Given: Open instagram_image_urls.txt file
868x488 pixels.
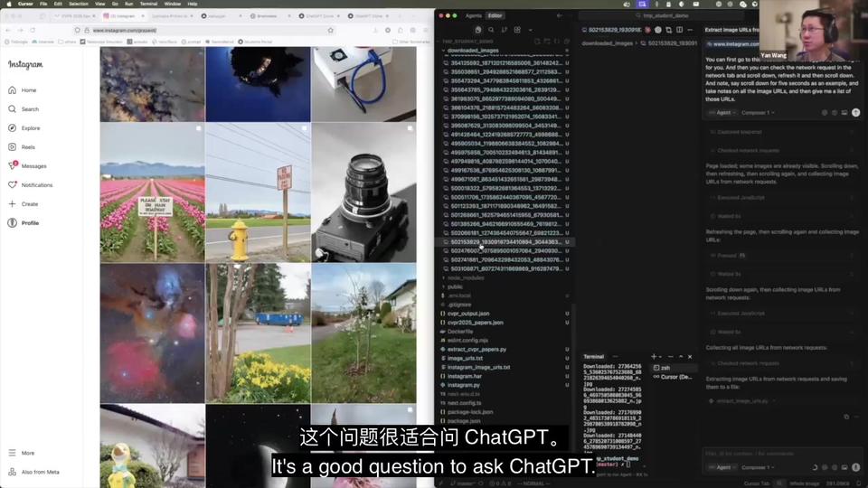Looking at the screenshot, I should tap(479, 368).
